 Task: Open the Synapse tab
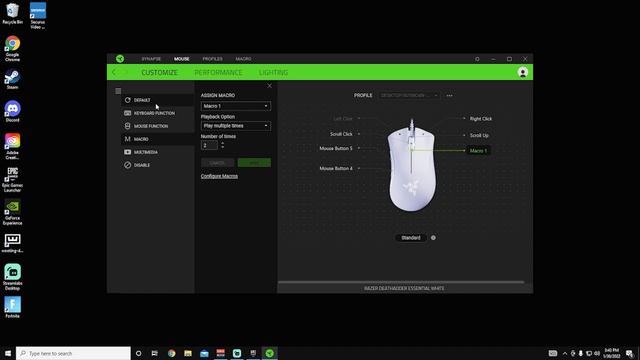(x=151, y=59)
